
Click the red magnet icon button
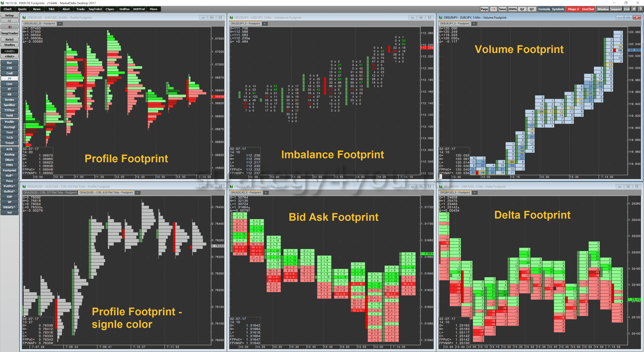tap(10, 27)
